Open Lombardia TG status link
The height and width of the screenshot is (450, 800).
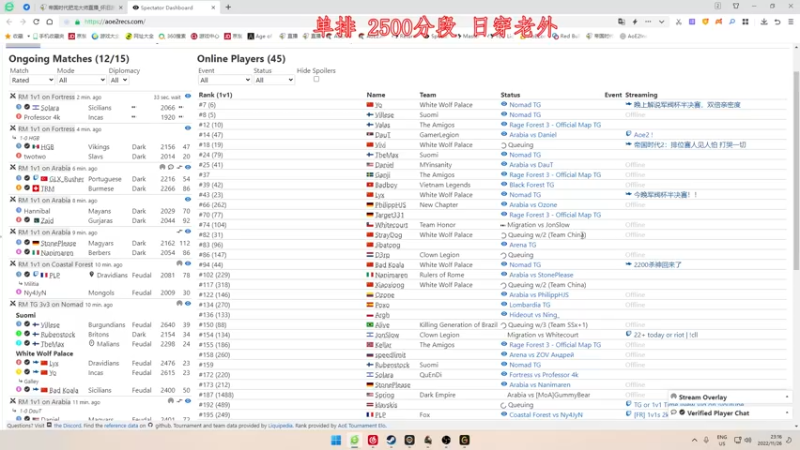(530, 305)
